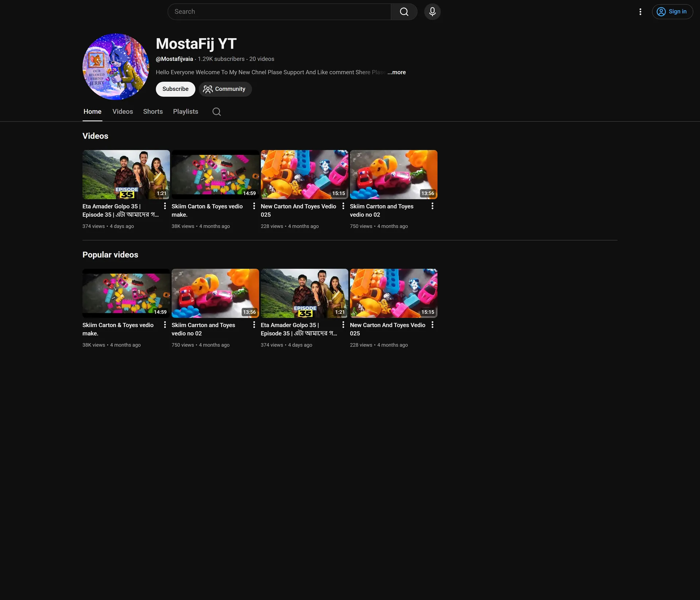Open options for New Carton Vedio 025 in Popular videos

pos(432,324)
